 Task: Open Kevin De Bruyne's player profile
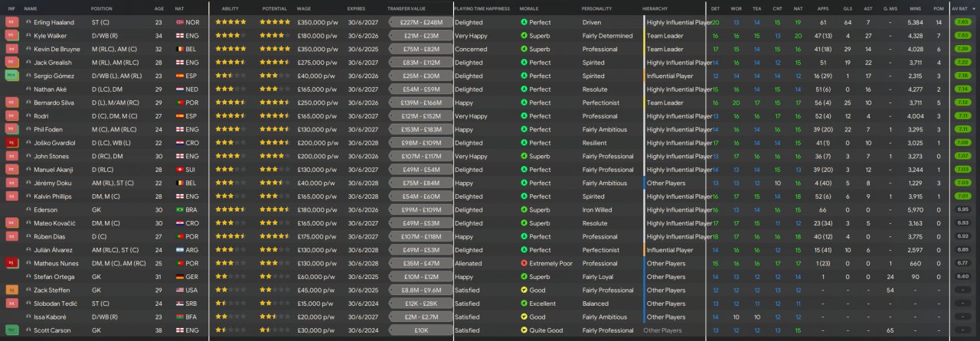click(57, 49)
